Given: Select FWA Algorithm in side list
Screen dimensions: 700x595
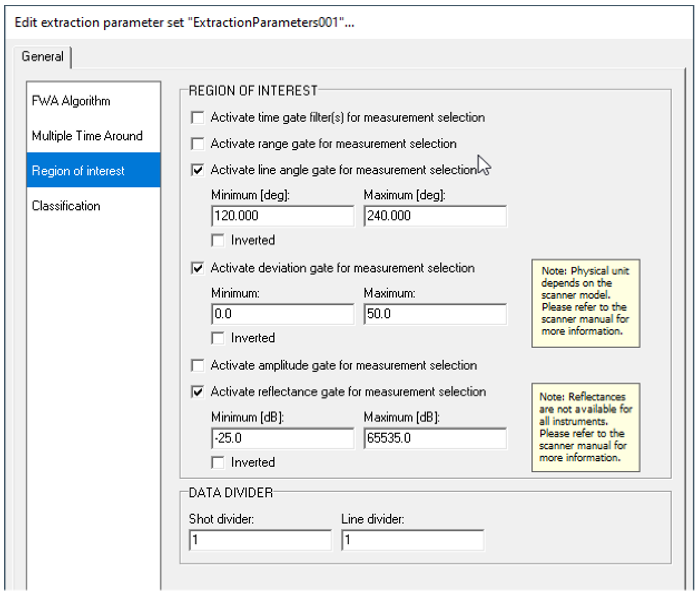Looking at the screenshot, I should (71, 100).
